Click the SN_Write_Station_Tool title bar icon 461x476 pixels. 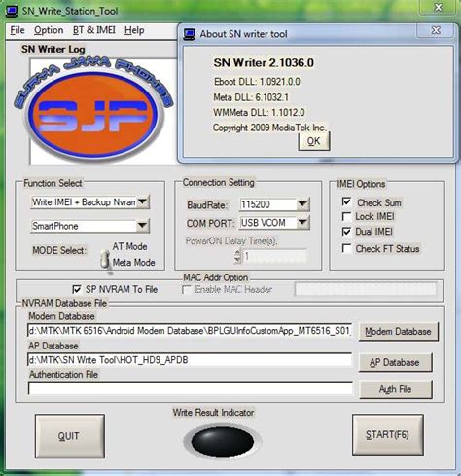[x=12, y=11]
